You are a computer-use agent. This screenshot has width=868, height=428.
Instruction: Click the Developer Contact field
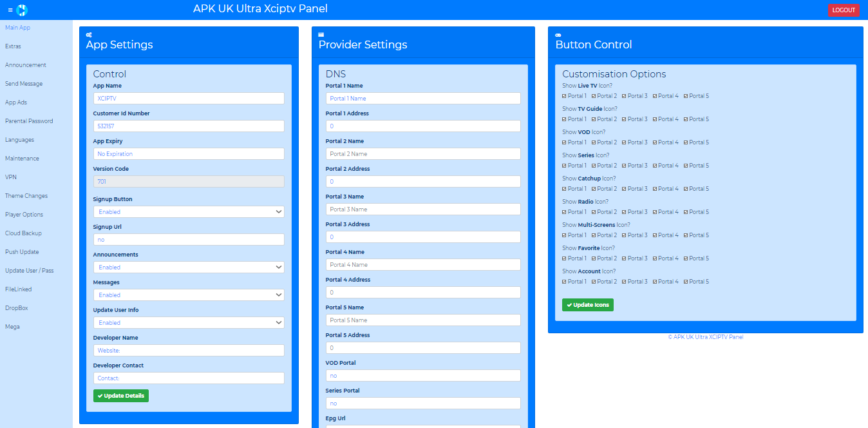coord(189,378)
